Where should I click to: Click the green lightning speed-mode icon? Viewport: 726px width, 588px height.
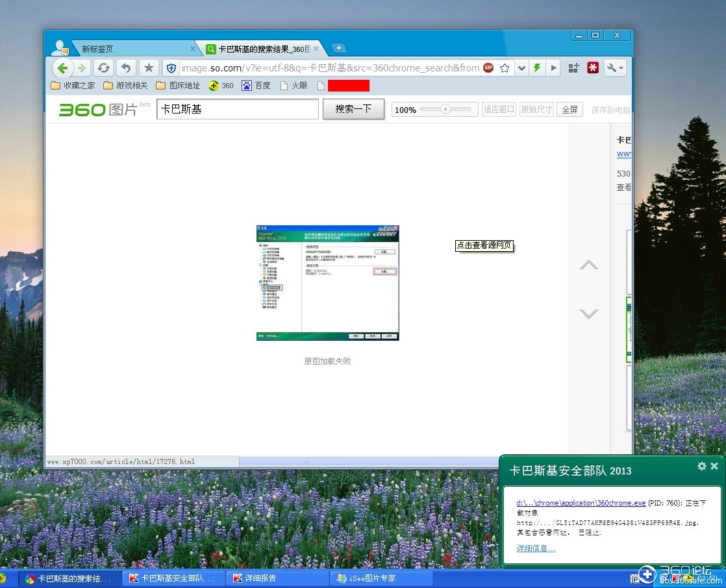point(537,68)
